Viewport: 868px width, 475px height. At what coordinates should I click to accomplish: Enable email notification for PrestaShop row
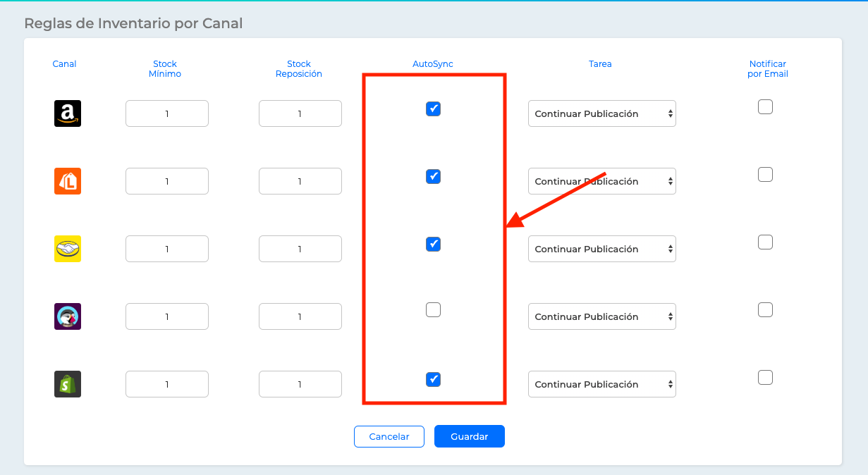pos(765,309)
